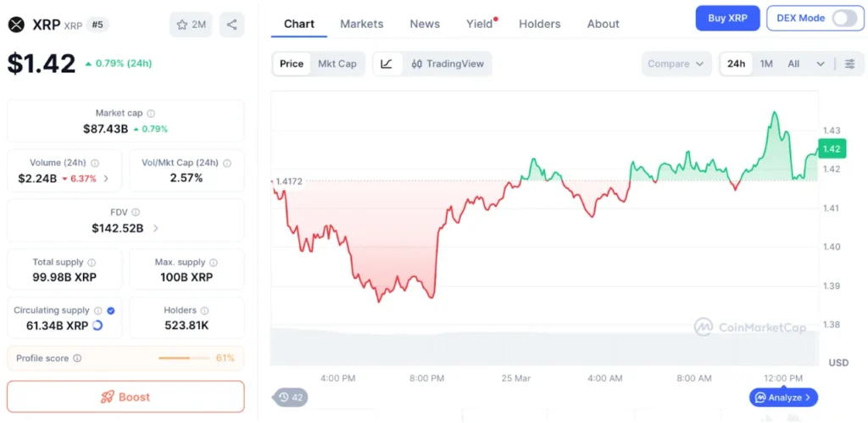Click the star watchlist icon
The image size is (868, 423).
point(181,25)
